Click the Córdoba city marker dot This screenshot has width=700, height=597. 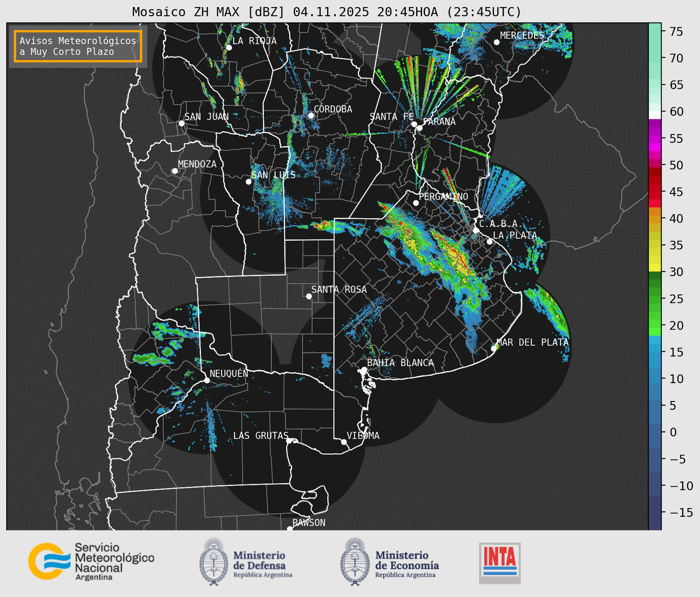311,115
